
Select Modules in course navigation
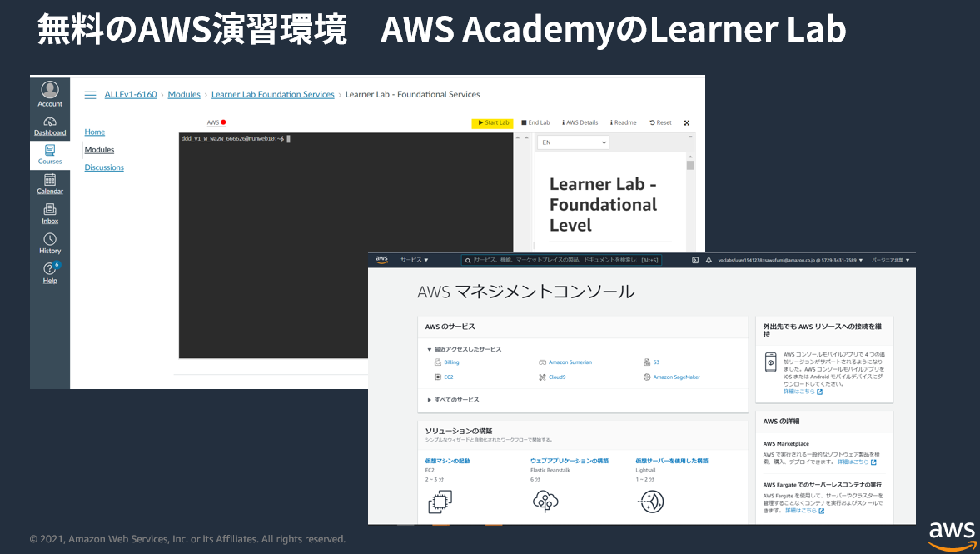click(99, 149)
